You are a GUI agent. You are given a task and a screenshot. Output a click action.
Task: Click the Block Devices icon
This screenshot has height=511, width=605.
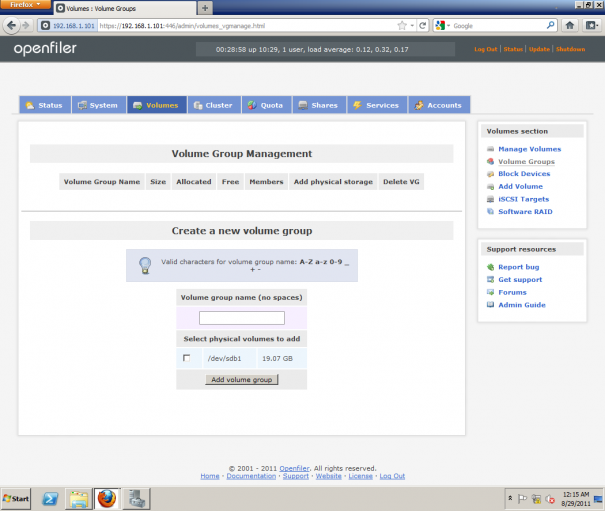tap(490, 174)
